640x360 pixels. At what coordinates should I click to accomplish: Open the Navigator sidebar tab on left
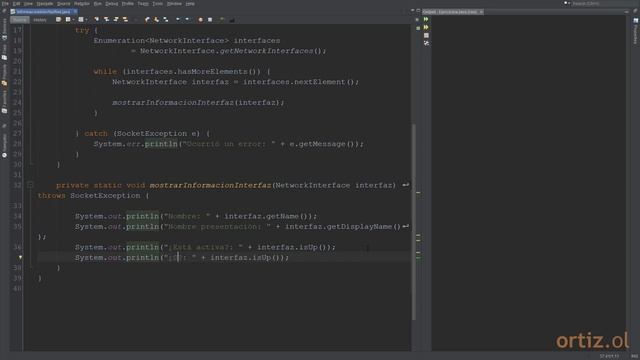4,145
